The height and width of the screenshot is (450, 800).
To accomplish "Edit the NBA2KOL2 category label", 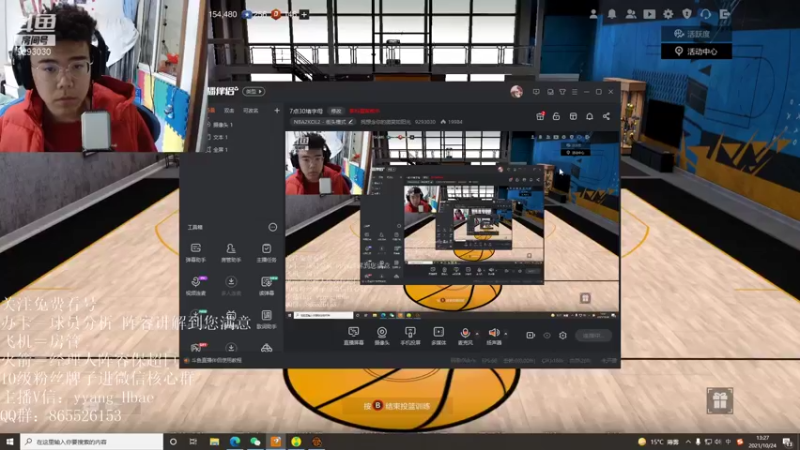I will (323, 122).
